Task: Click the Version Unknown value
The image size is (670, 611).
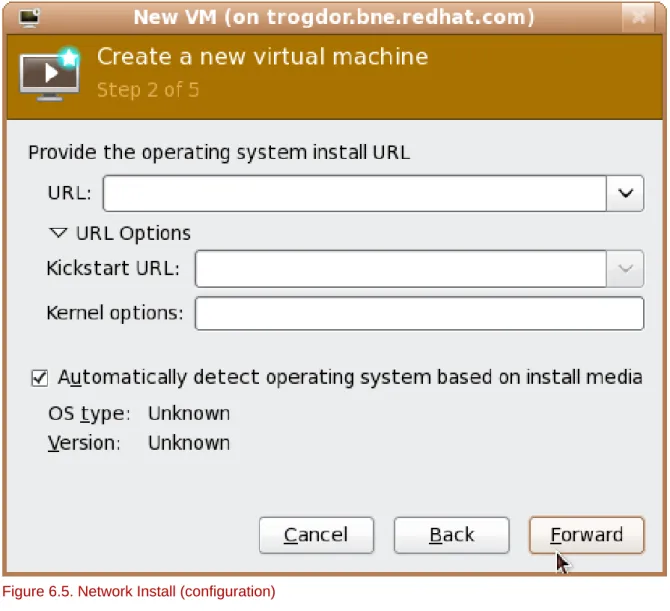Action: click(189, 443)
